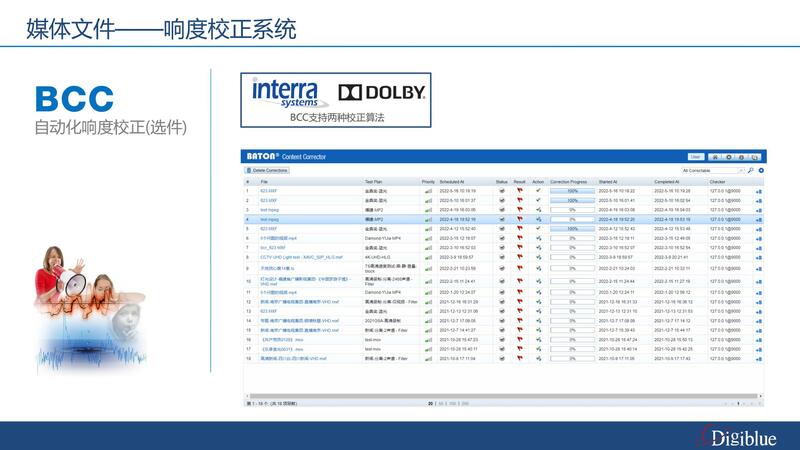Click the add icon at end of row 1
Viewport: 800px width, 450px height.
click(x=758, y=190)
